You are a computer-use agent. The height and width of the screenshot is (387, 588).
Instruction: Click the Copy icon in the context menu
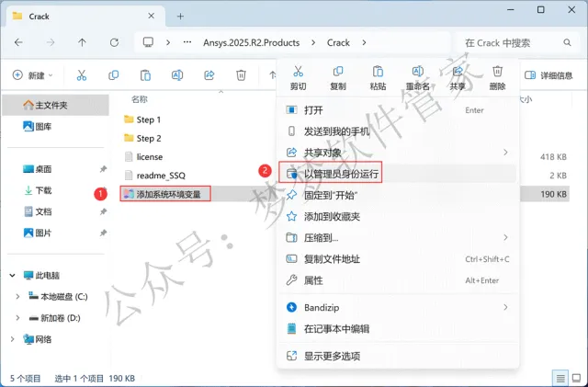pos(338,71)
